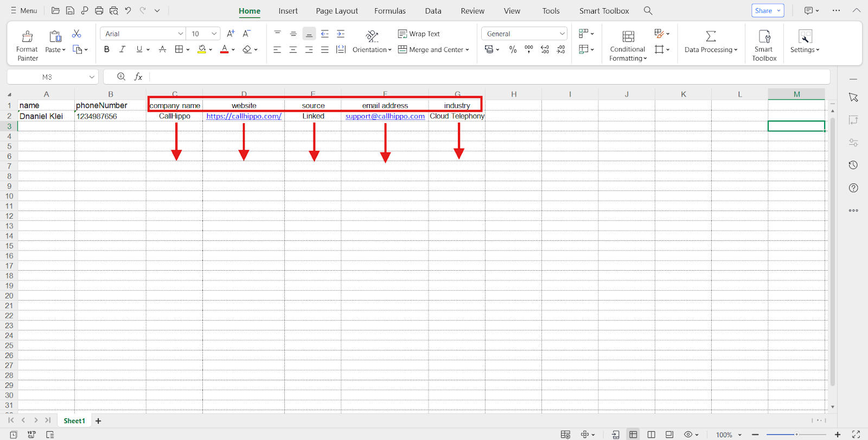The width and height of the screenshot is (868, 440).
Task: Click the Share button
Action: pyautogui.click(x=768, y=10)
